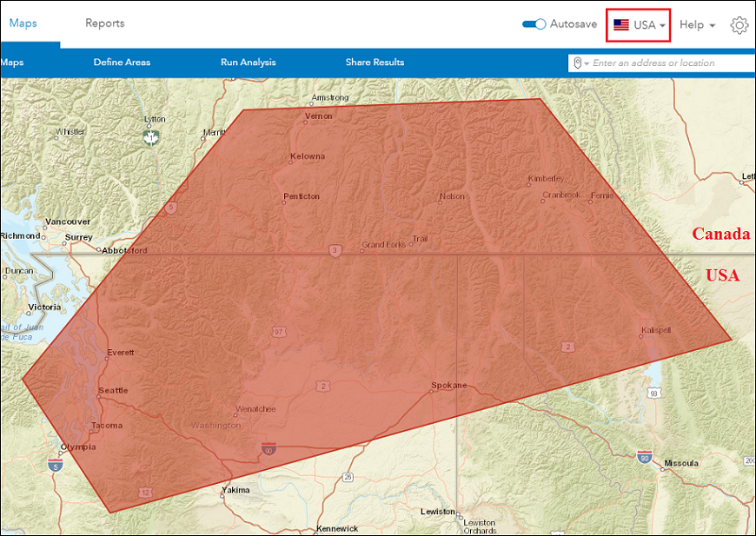Click the Interstate 90 shield near Missoula
Viewport: 756px width, 536px height.
(x=644, y=456)
